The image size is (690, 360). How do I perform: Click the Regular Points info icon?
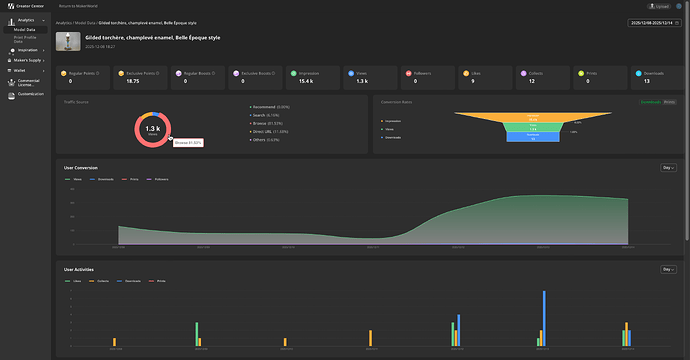click(98, 73)
